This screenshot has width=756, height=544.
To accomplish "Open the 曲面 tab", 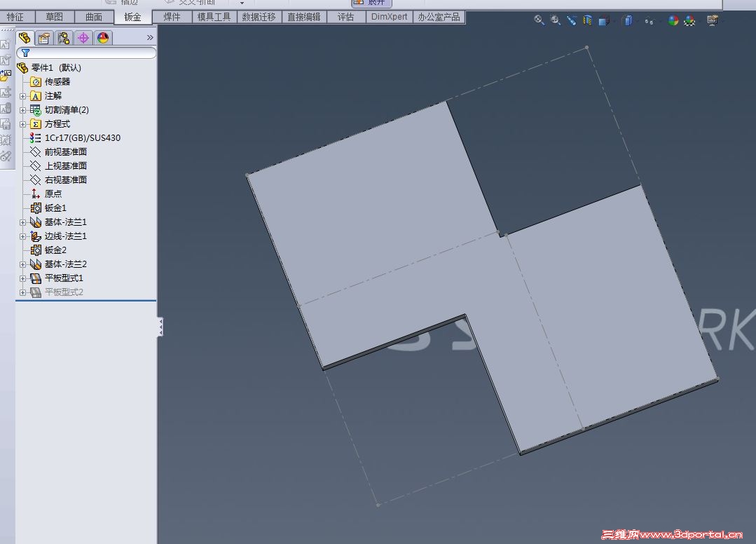I will 94,17.
